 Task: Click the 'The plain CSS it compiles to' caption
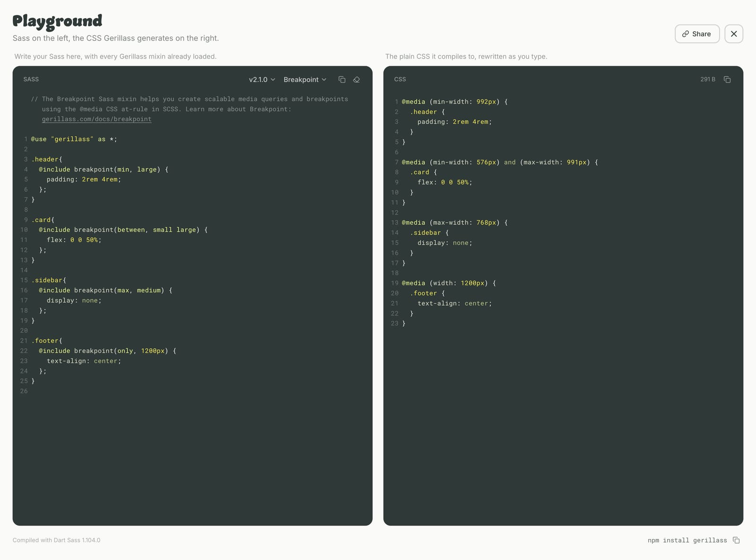[466, 56]
